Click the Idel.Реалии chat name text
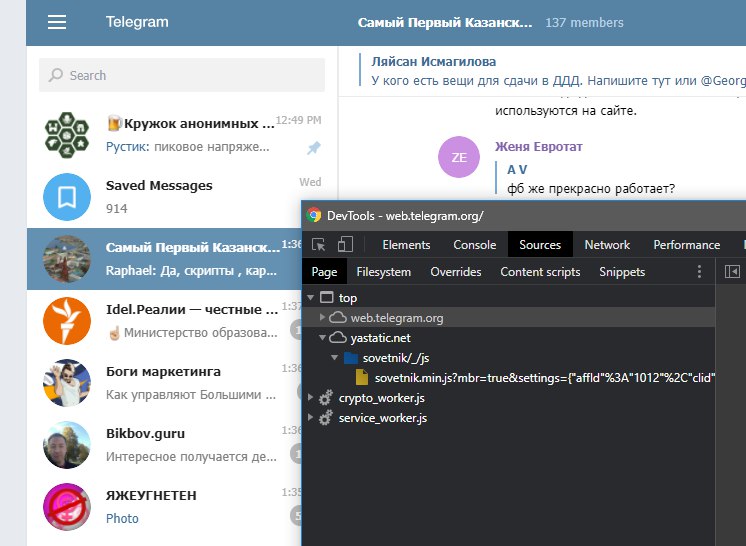This screenshot has height=546, width=746. (x=192, y=310)
